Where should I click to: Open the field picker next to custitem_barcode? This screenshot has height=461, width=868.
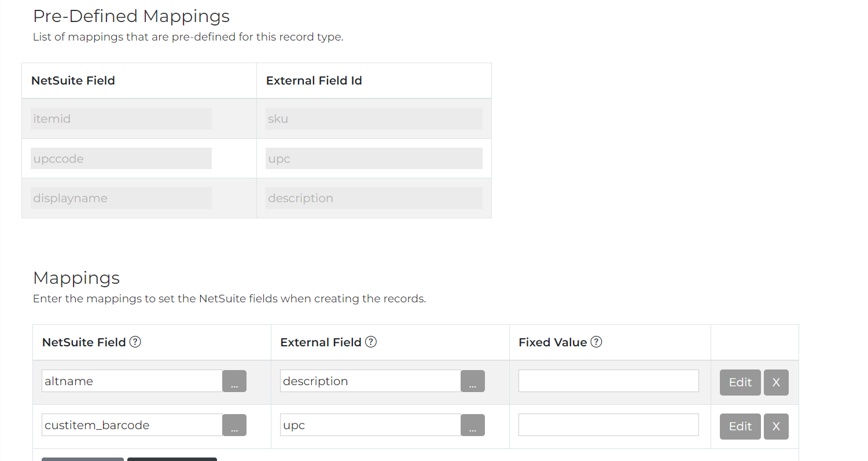(x=234, y=425)
